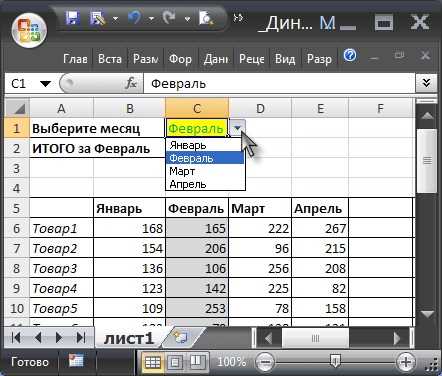Go to previous sheet navigation arrow

[x=38, y=338]
